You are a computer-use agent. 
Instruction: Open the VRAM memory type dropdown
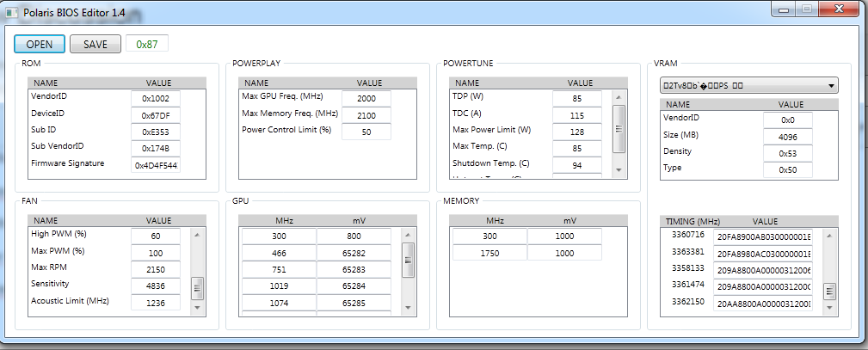point(749,85)
